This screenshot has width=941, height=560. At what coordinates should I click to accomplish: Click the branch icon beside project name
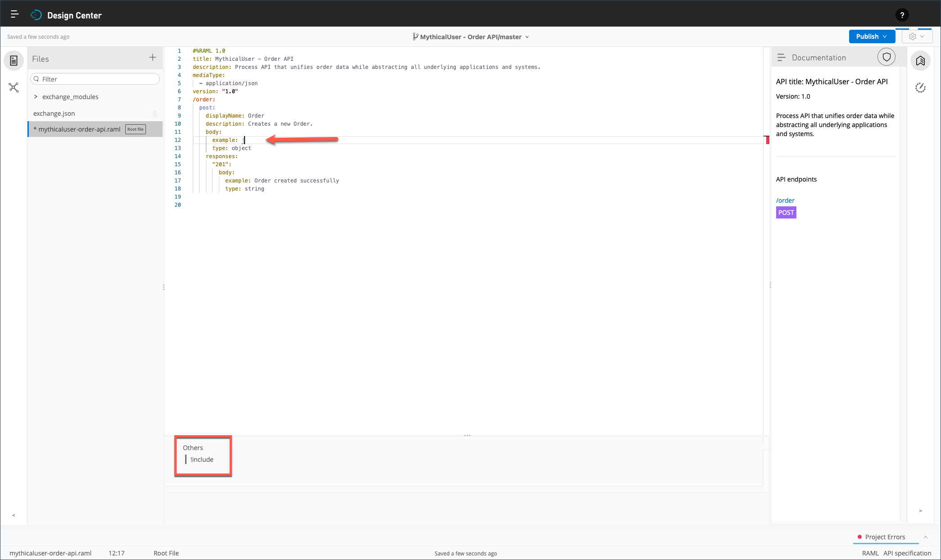[x=415, y=36]
